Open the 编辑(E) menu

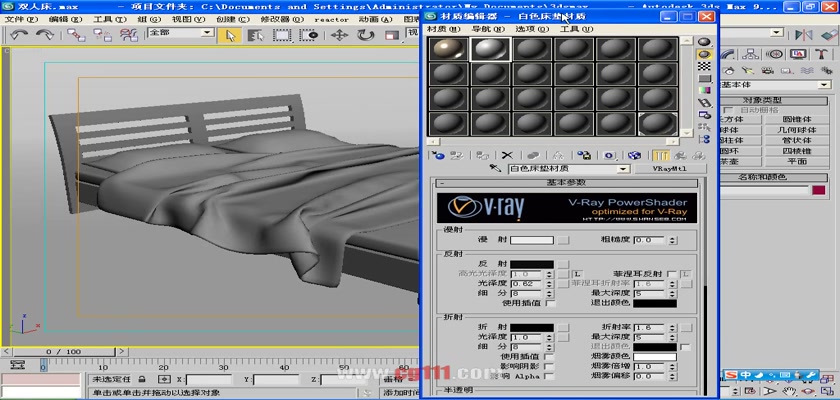click(x=65, y=19)
